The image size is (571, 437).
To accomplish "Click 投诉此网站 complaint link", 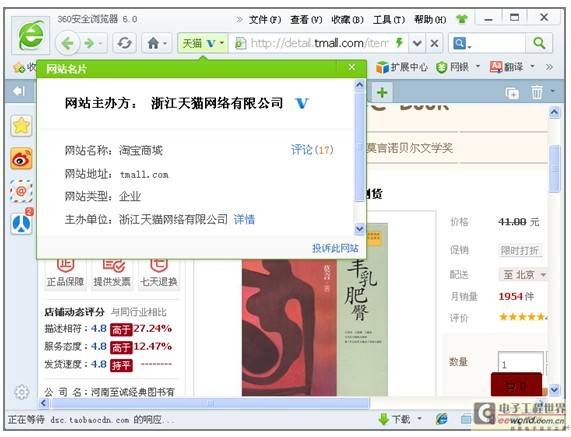I will coord(335,248).
